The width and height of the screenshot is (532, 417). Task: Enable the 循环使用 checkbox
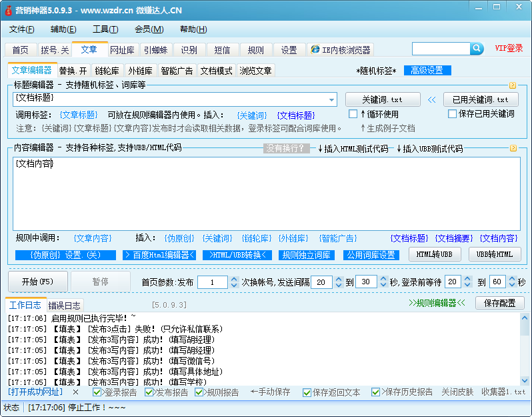pyautogui.click(x=353, y=114)
